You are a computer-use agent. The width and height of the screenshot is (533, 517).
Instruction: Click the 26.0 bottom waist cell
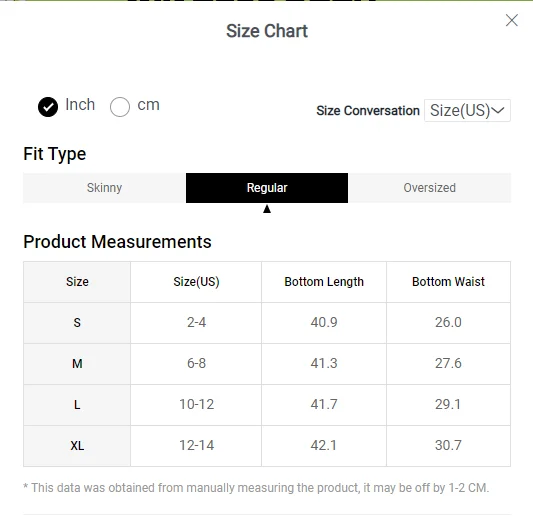[x=448, y=323]
